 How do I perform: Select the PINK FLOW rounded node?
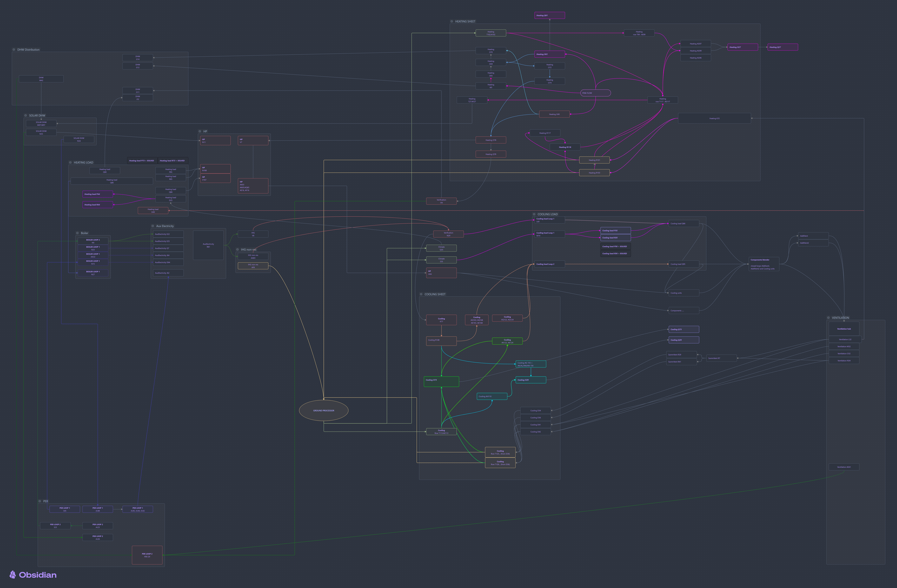point(595,93)
